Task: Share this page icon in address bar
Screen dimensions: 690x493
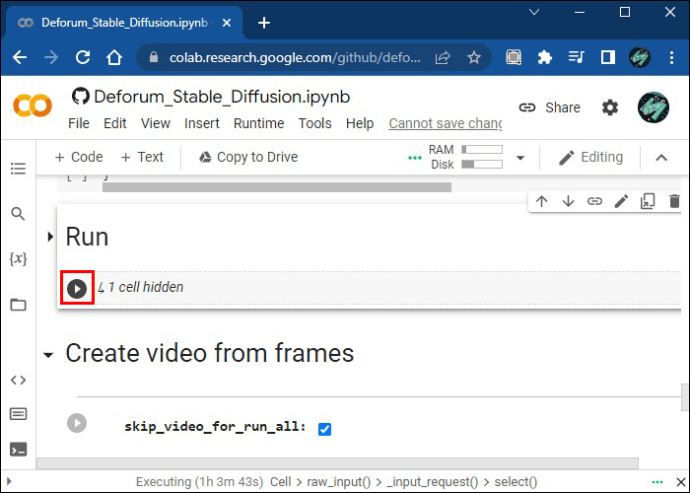Action: tap(443, 58)
